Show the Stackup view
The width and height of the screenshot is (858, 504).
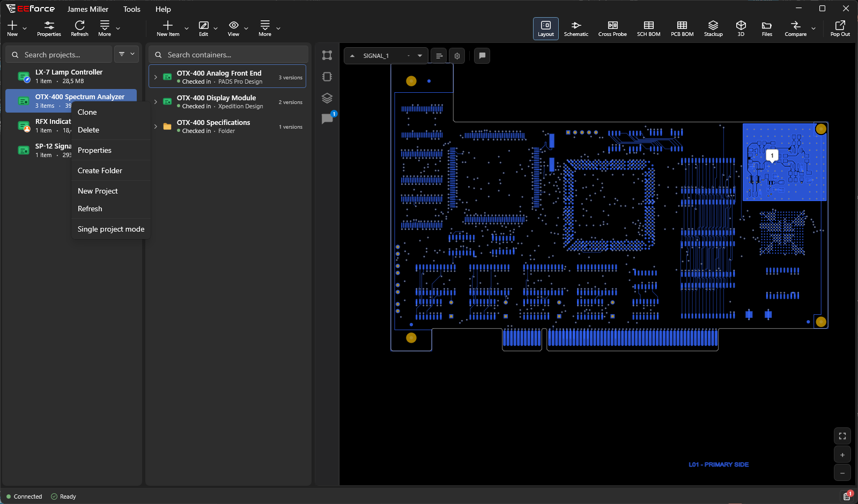[713, 28]
